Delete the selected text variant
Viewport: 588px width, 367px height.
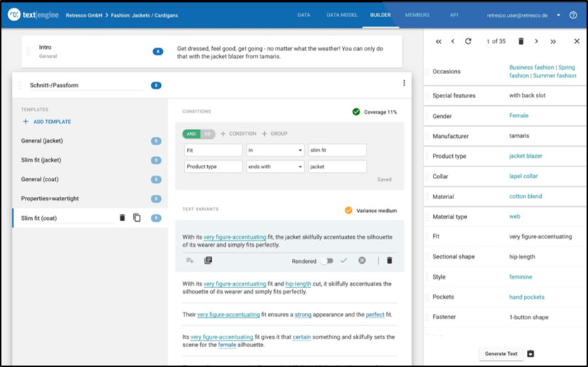coord(389,261)
